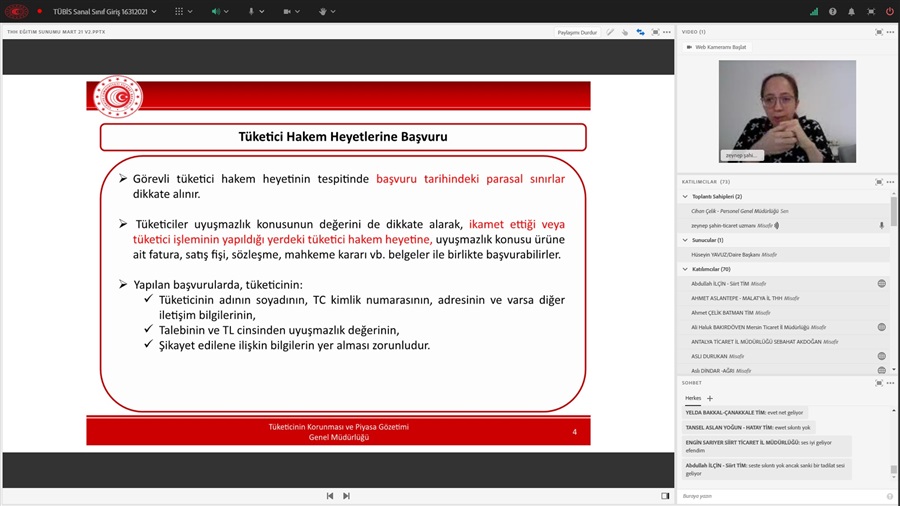Switch to the Herkes chat tab

pos(693,398)
